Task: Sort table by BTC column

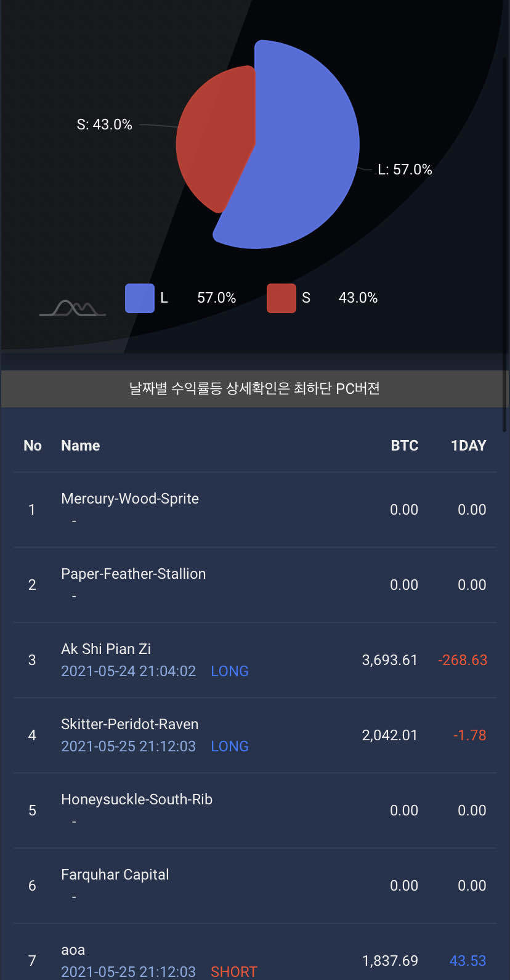Action: 404,446
